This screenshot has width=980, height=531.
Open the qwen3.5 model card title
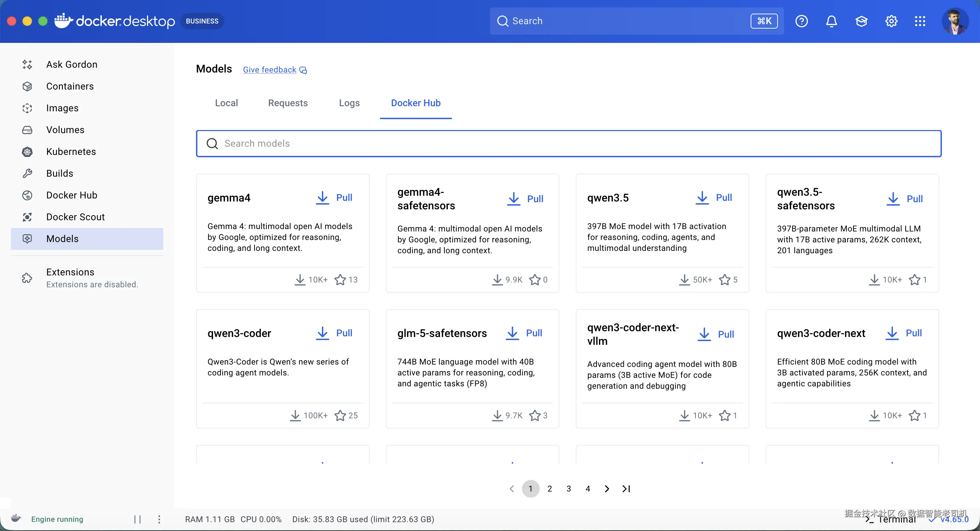point(607,198)
